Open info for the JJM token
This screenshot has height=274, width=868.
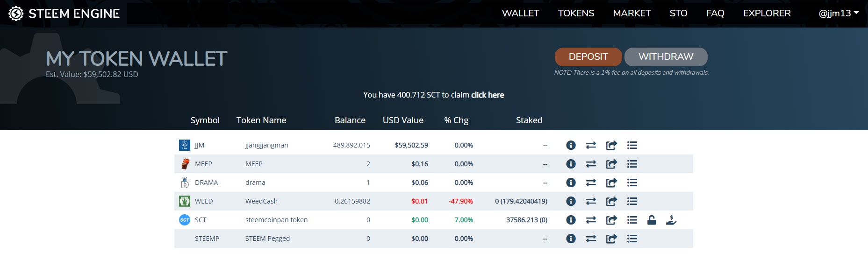[571, 145]
